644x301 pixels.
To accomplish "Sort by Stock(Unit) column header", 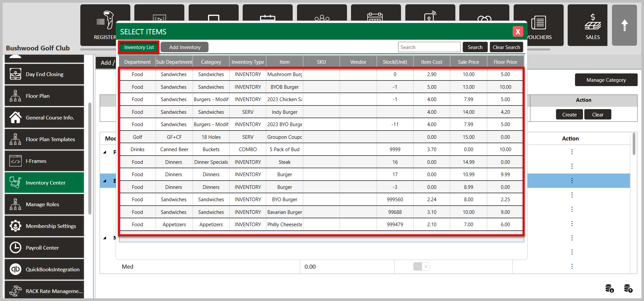I will (395, 62).
